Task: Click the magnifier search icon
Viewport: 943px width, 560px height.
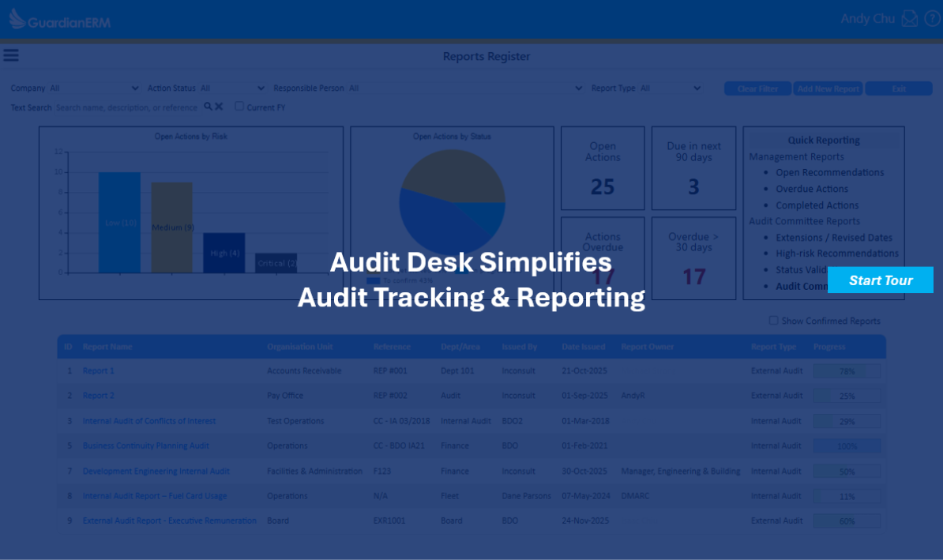Action: 208,107
